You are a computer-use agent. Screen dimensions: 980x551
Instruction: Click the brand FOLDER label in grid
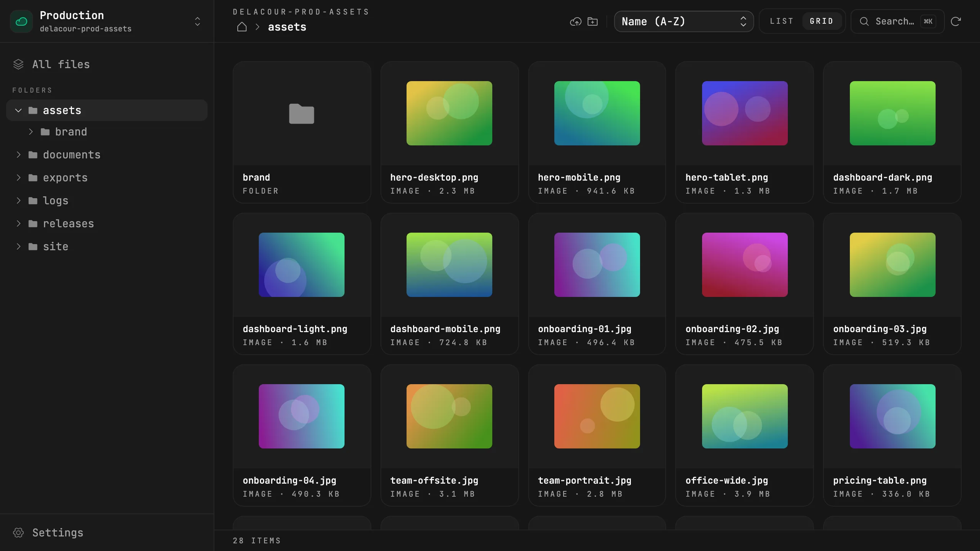[261, 191]
